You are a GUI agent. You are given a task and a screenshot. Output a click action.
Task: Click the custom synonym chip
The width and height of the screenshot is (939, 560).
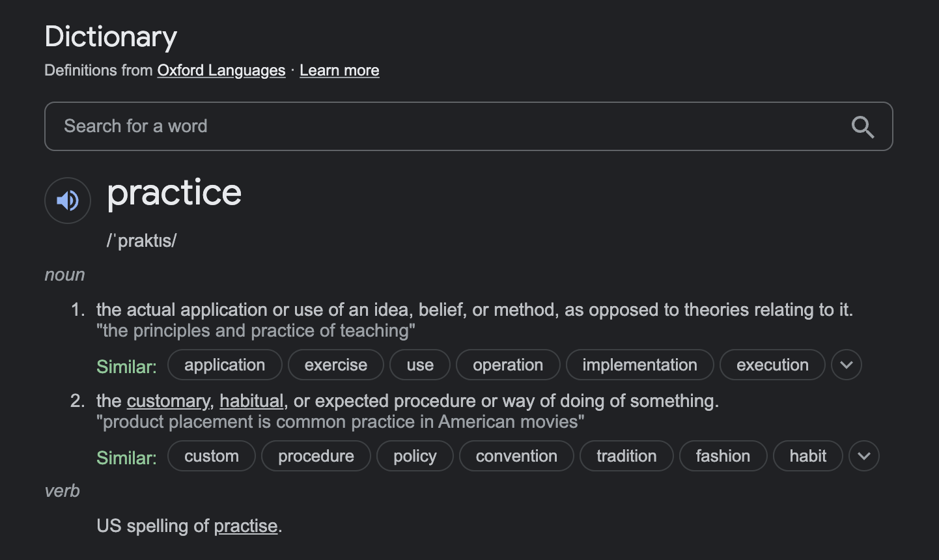click(x=212, y=456)
